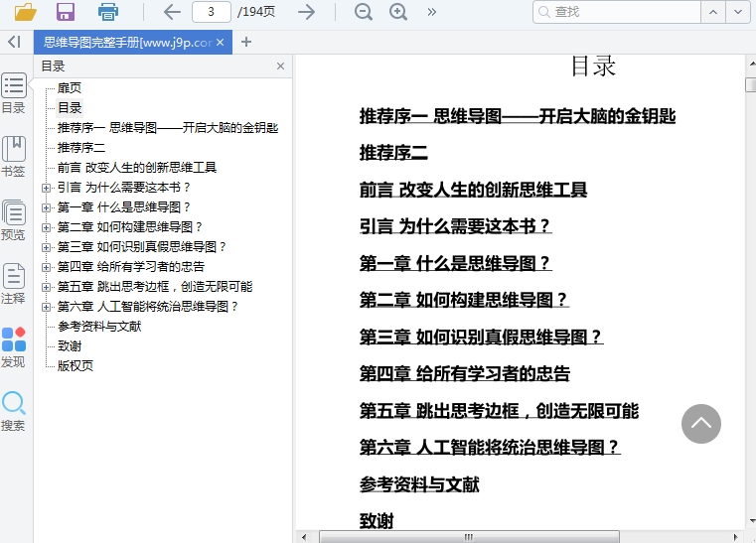This screenshot has height=543, width=756.
Task: Open page link 致谢
Action: coord(377,521)
